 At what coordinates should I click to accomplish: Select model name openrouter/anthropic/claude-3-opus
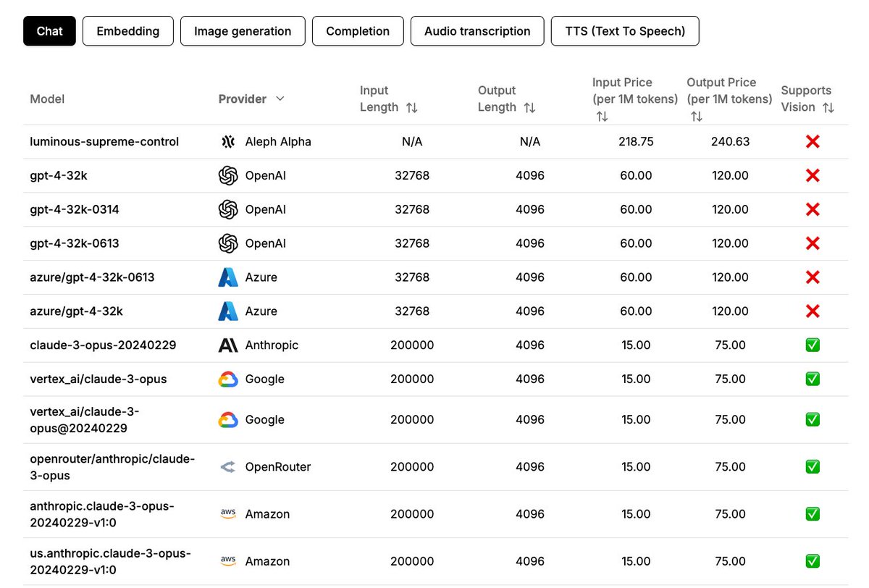(x=112, y=467)
